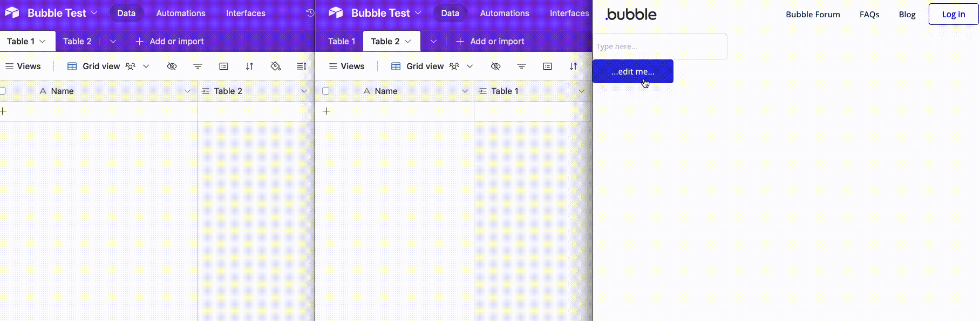This screenshot has width=980, height=321.
Task: Click collaborators people icon in middle window
Action: (454, 66)
